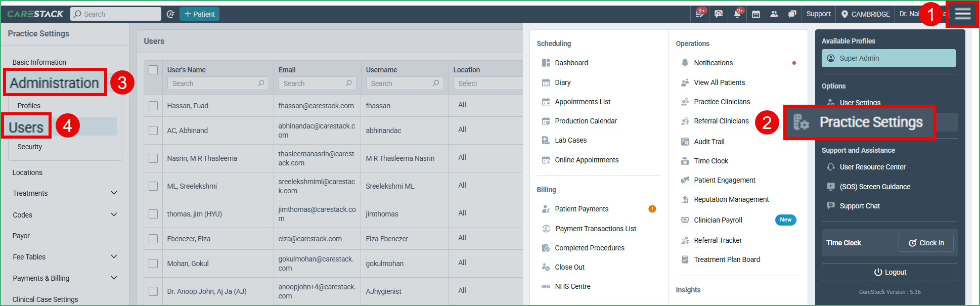Open Security under Administration
The height and width of the screenshot is (306, 980).
coord(30,147)
